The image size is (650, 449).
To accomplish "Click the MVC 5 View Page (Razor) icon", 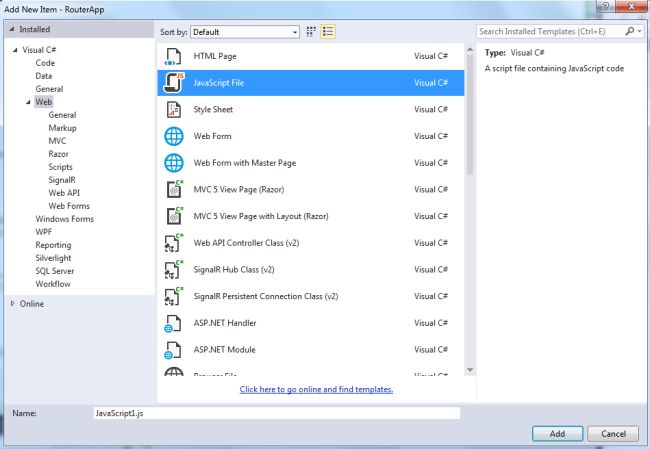I will 174,189.
